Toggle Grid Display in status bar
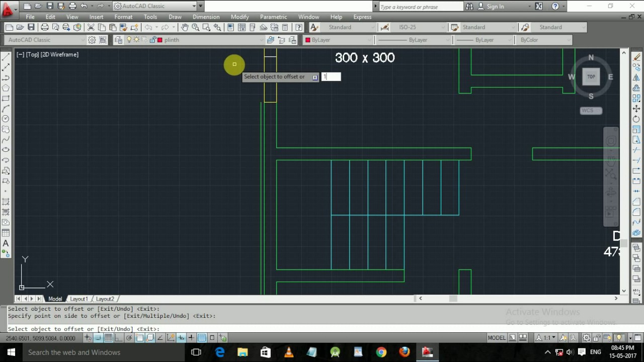 tap(108, 338)
